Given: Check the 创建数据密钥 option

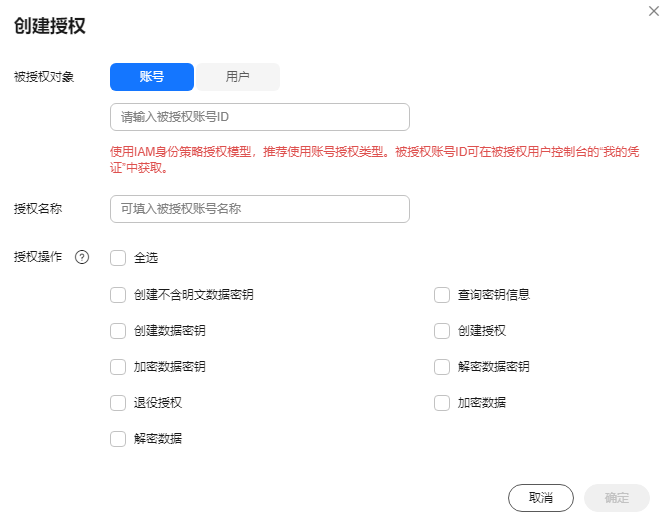Looking at the screenshot, I should click(118, 331).
